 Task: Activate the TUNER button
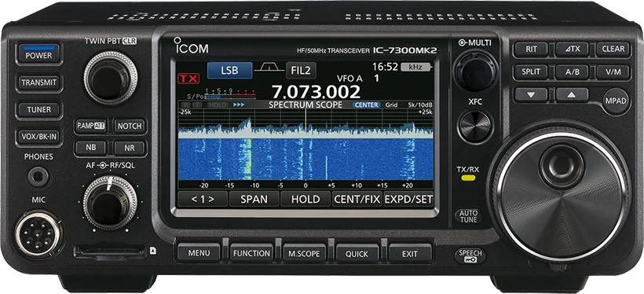38,110
